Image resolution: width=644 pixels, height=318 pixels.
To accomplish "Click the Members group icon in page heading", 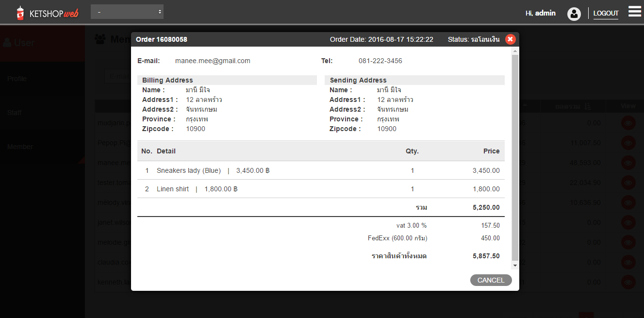I will pyautogui.click(x=100, y=39).
